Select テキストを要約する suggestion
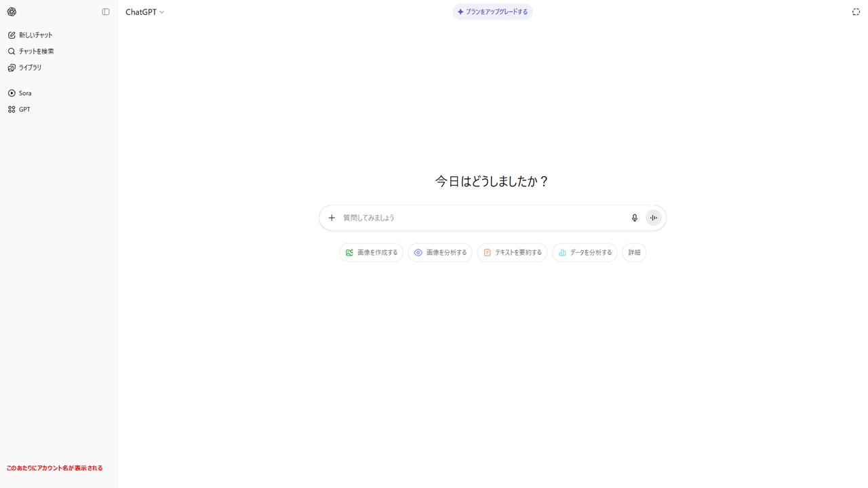This screenshot has width=868, height=488. click(512, 252)
